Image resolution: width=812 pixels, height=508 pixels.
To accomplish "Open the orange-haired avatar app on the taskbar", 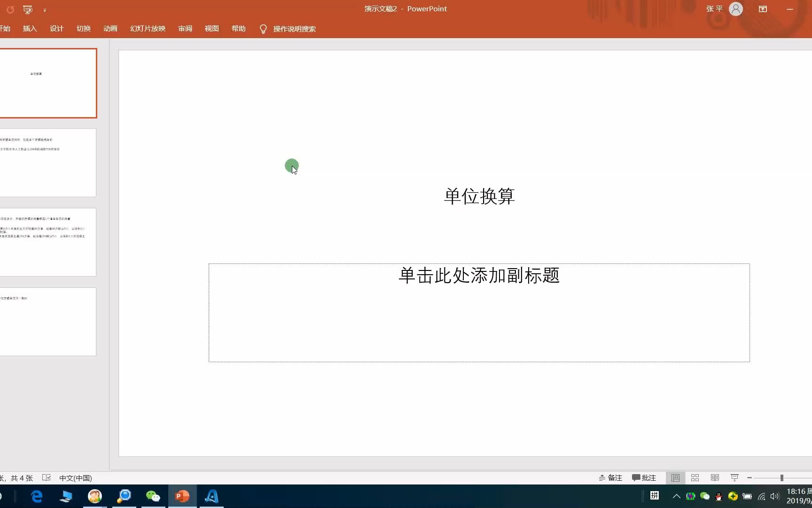I will click(95, 496).
